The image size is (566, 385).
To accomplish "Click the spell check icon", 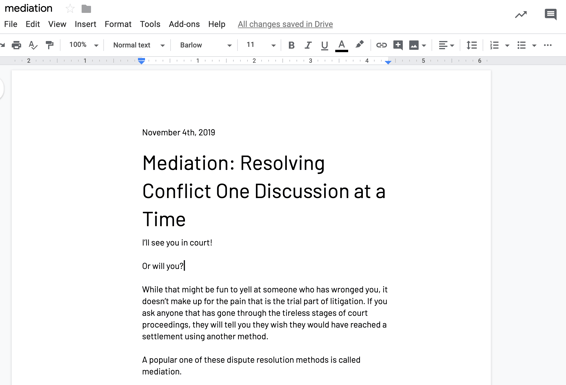I will tap(33, 45).
